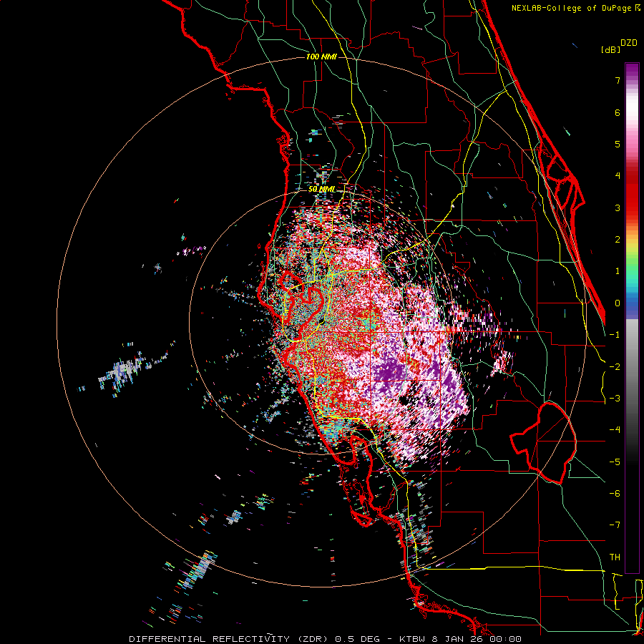This screenshot has width=644, height=644.
Task: Click the 00:00 time stamp
Action: pyautogui.click(x=505, y=639)
